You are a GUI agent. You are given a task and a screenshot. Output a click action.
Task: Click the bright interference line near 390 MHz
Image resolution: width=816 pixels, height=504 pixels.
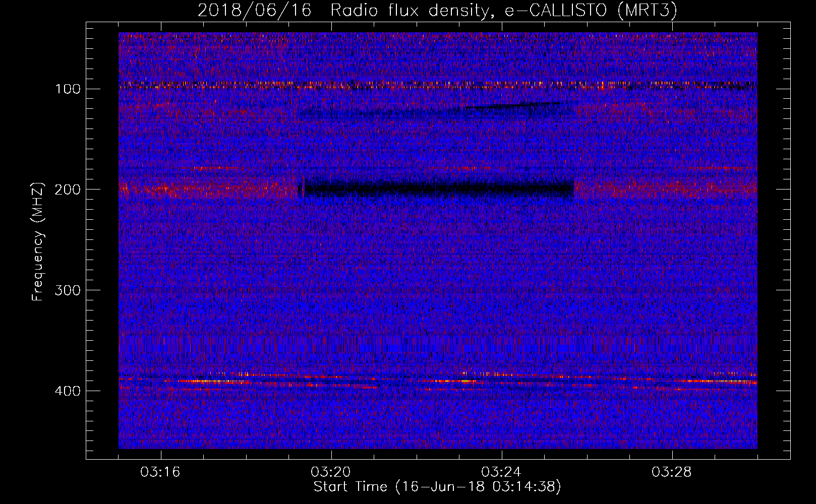(x=438, y=382)
